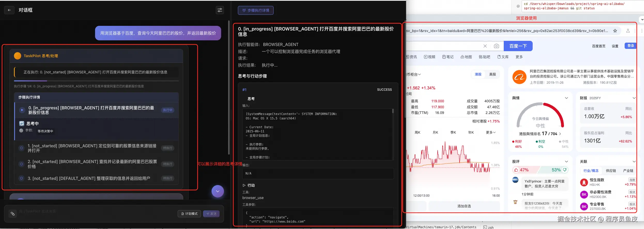This screenshot has height=229, width=644.
Task: Switch to the 文库 search tab
Action: 503,57
